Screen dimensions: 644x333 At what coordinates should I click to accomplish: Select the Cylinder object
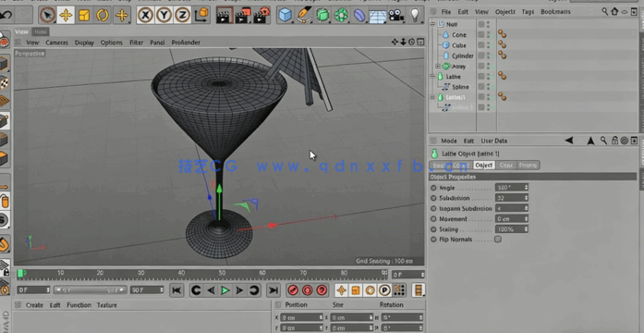(x=463, y=55)
